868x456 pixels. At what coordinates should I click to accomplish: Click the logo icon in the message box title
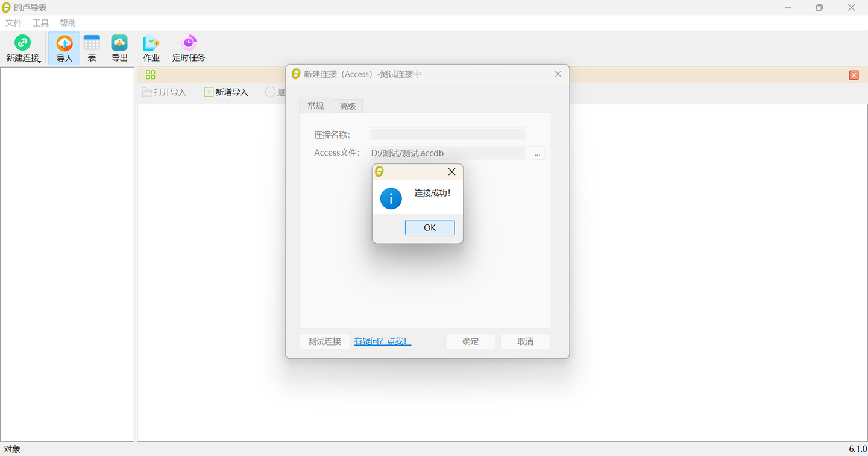coord(379,172)
